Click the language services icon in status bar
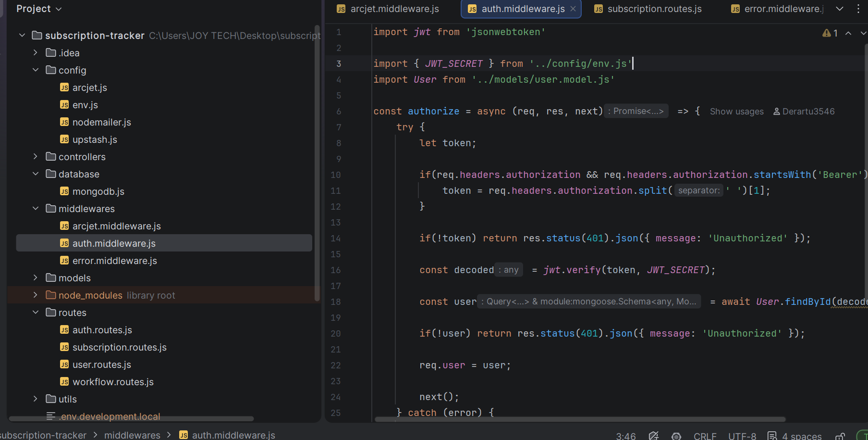This screenshot has width=868, height=440. (x=653, y=436)
